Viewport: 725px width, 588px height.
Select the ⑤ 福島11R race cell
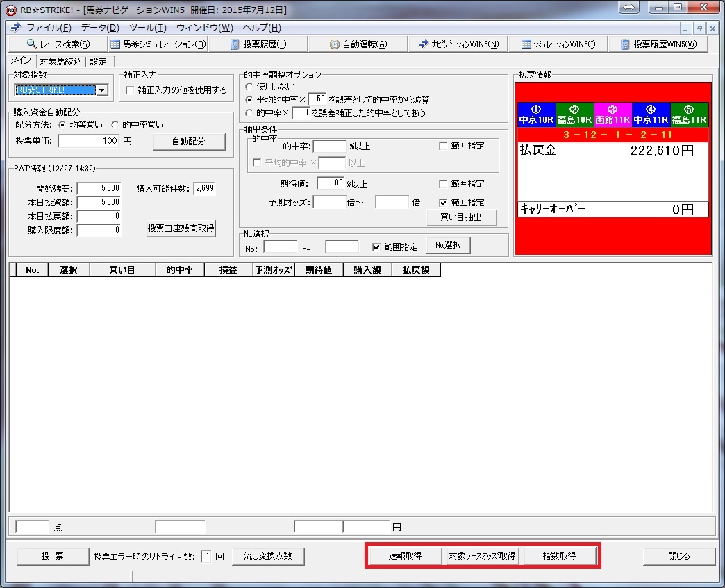(690, 115)
